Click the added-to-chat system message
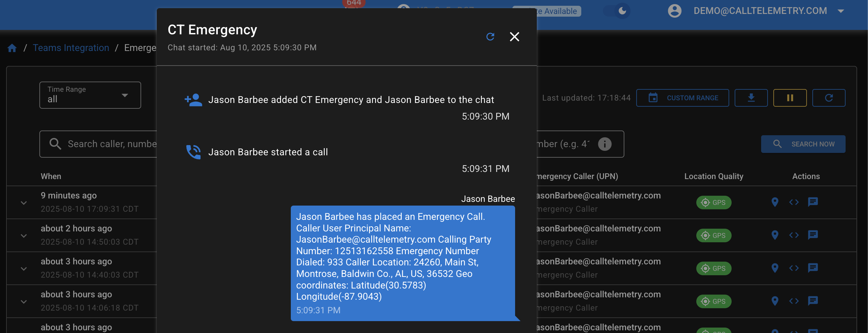The image size is (868, 333). click(351, 100)
